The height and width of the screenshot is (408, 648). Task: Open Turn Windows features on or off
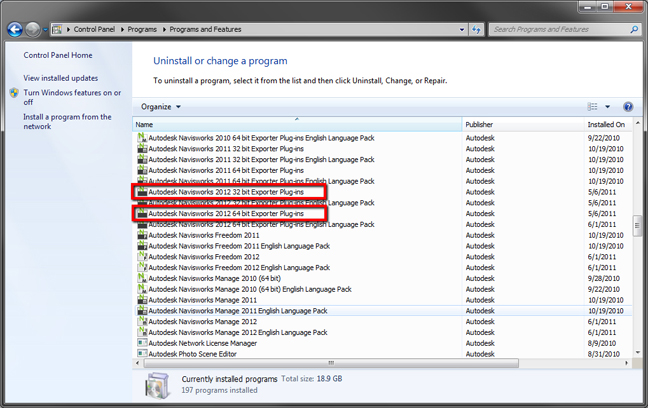click(72, 97)
